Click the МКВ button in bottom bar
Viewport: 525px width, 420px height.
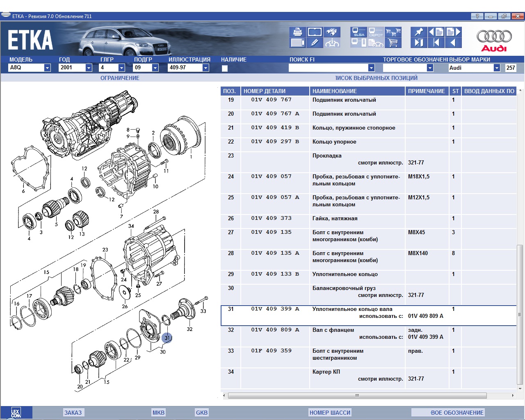[158, 413]
